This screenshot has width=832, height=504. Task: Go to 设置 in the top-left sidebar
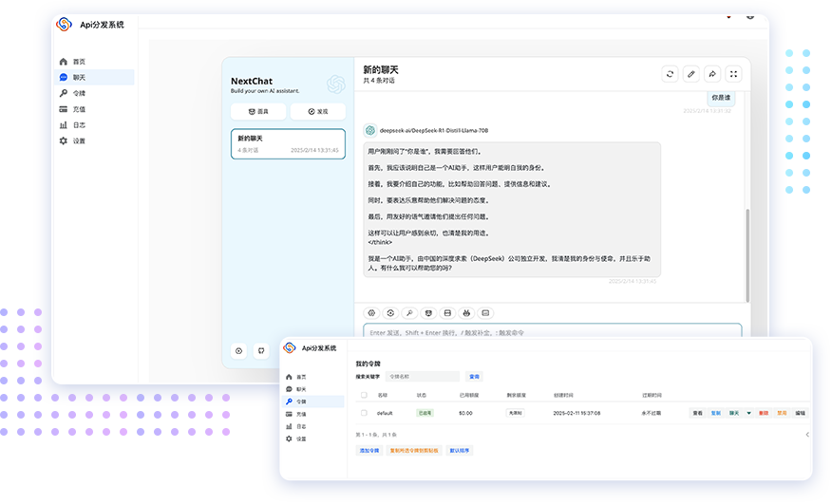coord(78,140)
